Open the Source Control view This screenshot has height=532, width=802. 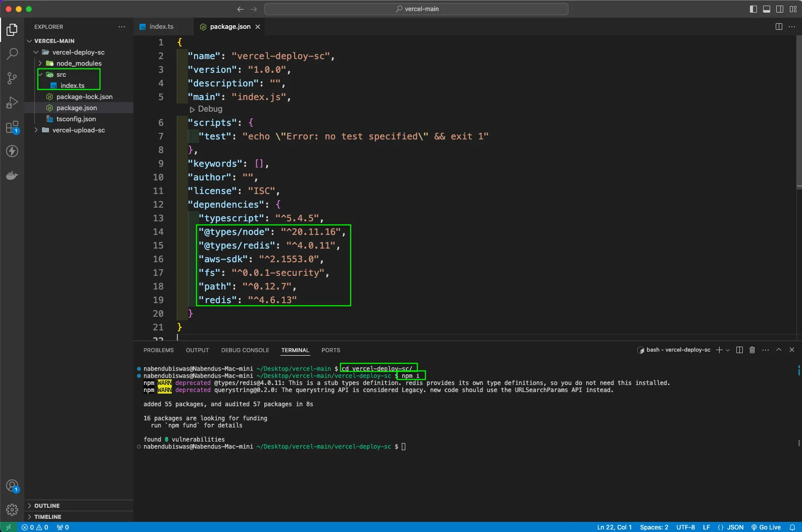(12, 78)
